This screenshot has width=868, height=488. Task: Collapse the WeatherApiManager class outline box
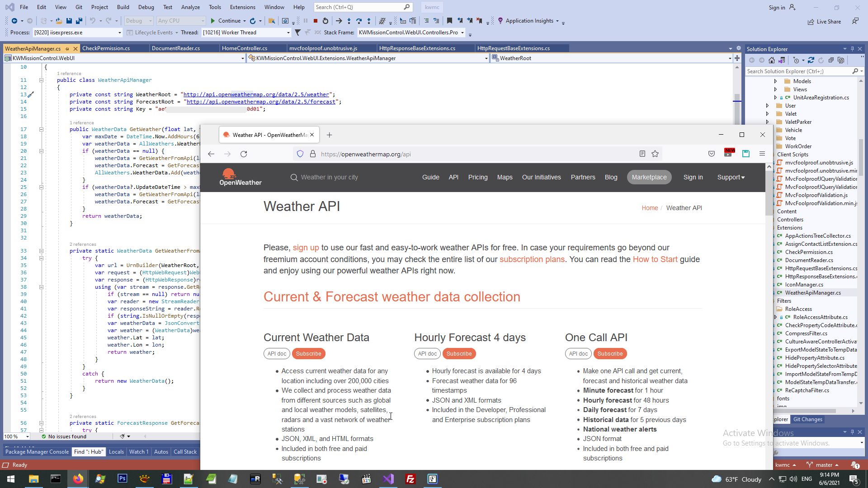[41, 80]
